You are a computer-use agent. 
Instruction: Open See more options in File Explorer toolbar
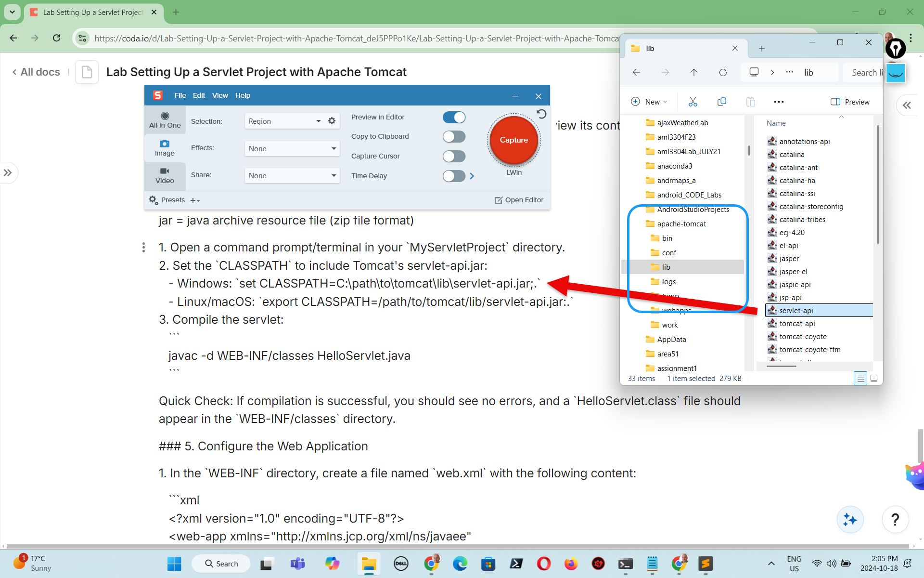click(779, 102)
